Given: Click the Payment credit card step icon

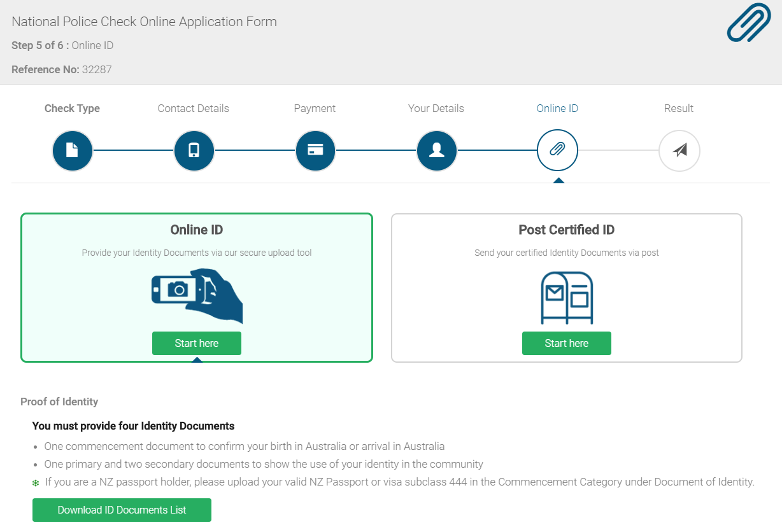Looking at the screenshot, I should tap(315, 151).
